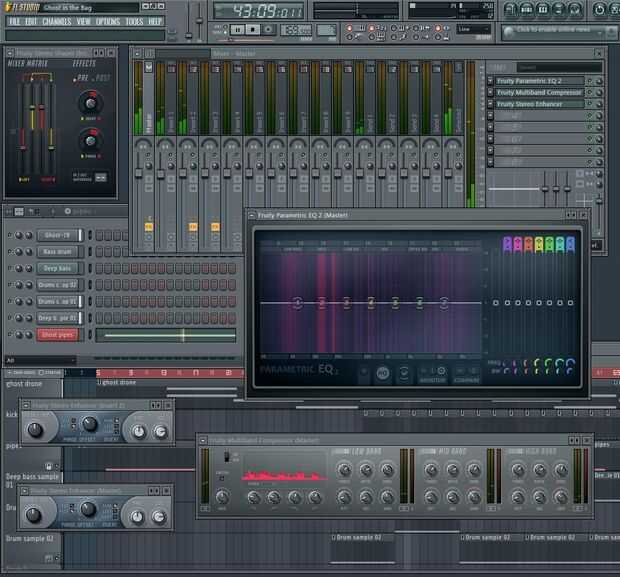Click the blue band 7 token in Parametric EQ
Image resolution: width=620 pixels, height=577 pixels.
[x=570, y=244]
